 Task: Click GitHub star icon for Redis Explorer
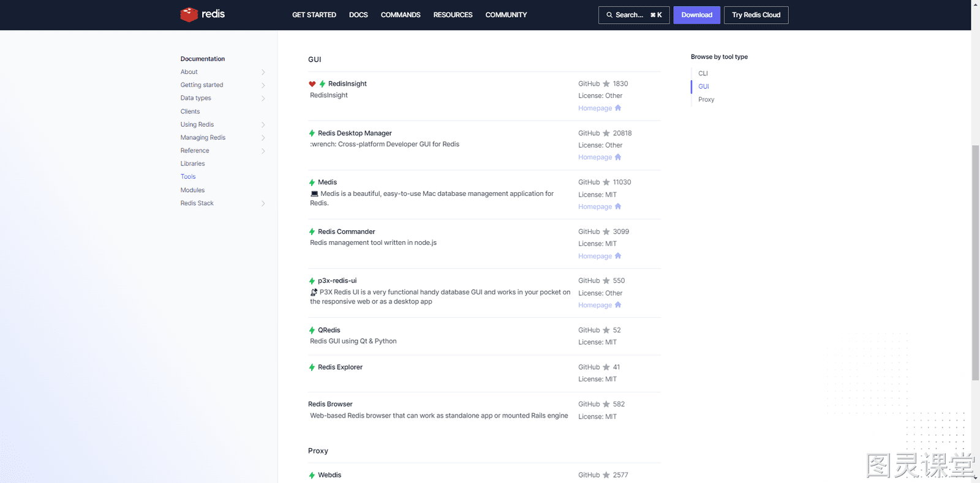606,367
